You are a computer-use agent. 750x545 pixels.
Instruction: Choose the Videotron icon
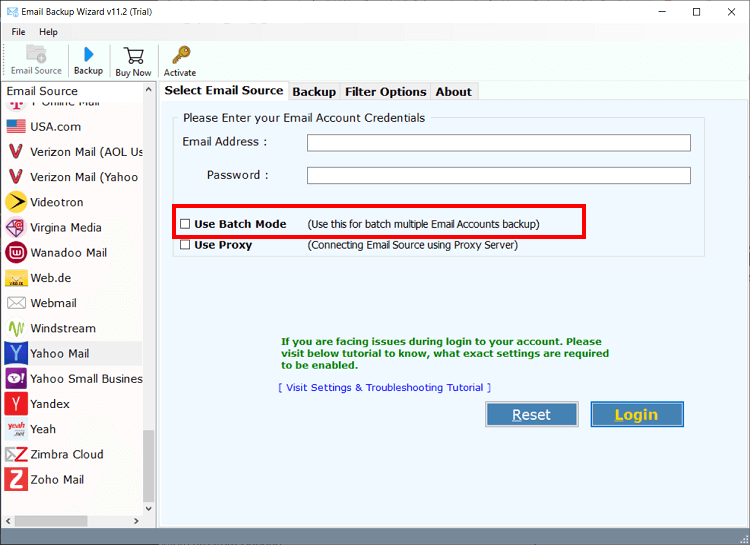click(16, 202)
